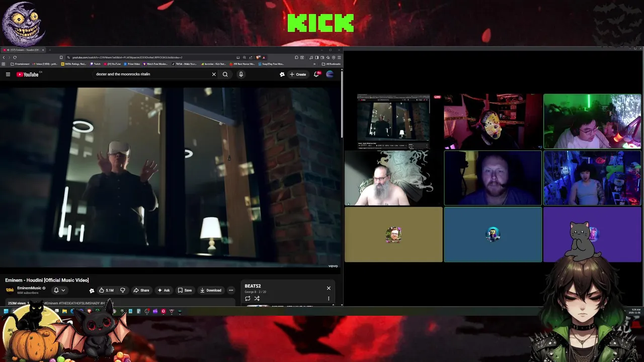Open the EminemMusic channel name
The height and width of the screenshot is (362, 644).
tap(29, 288)
